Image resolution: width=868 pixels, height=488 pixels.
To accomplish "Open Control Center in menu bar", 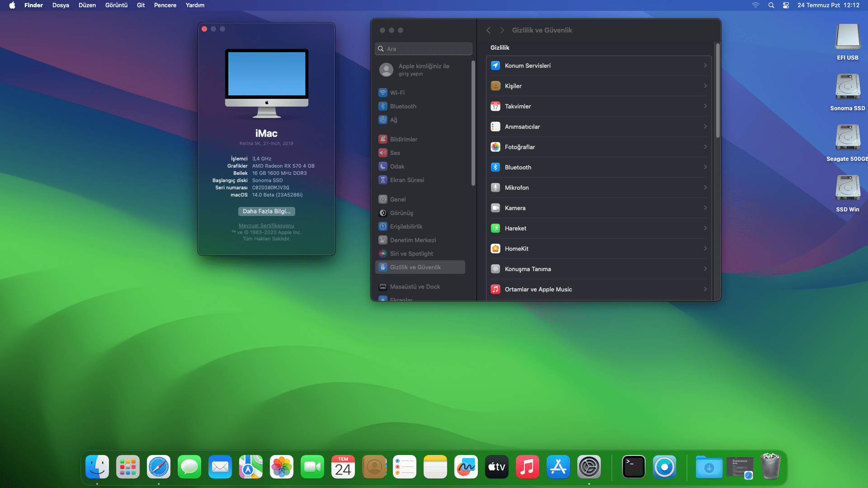I will click(786, 5).
